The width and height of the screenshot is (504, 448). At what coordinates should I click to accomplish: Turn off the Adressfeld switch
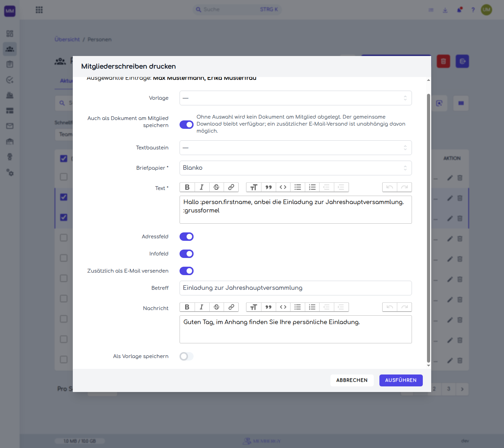pyautogui.click(x=187, y=237)
